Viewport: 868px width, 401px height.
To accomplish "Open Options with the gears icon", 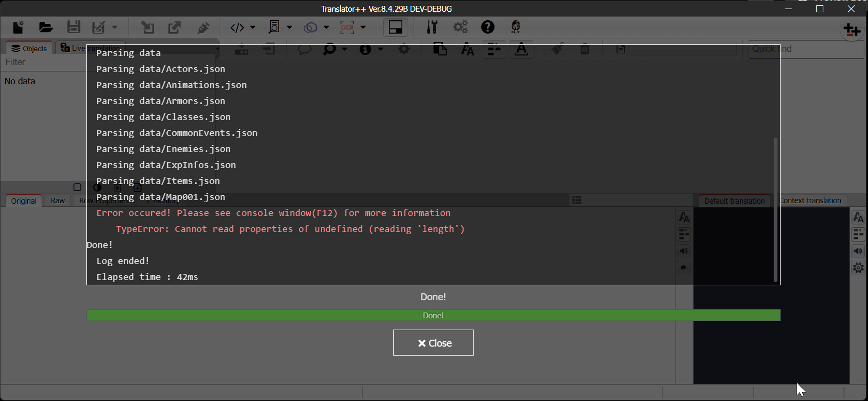I will click(x=460, y=27).
